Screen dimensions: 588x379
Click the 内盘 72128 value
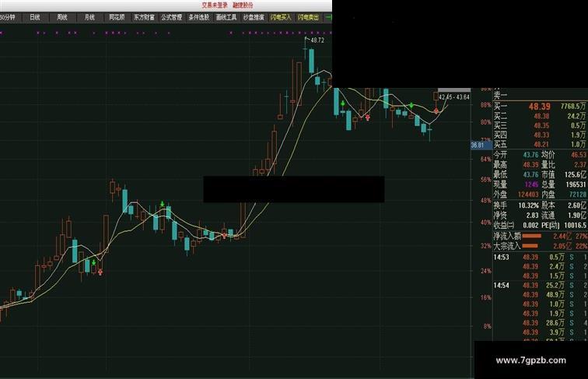578,195
